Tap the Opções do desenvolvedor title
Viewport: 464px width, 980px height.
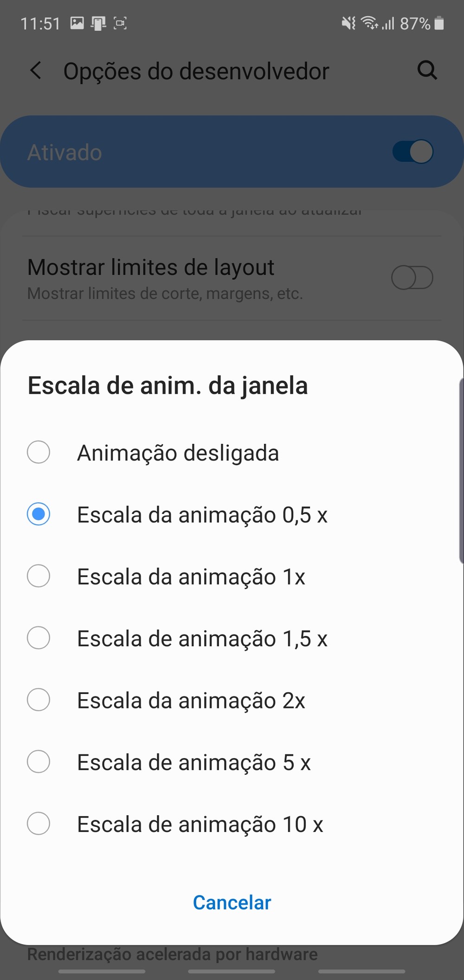[196, 71]
